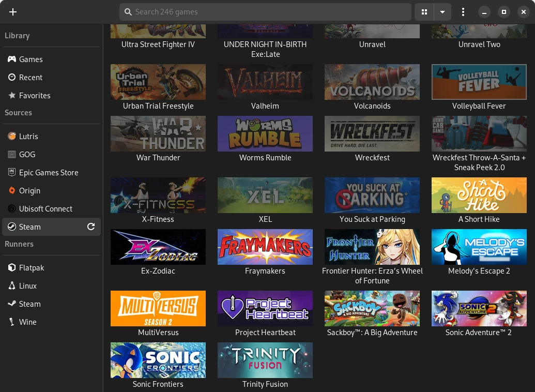The width and height of the screenshot is (535, 392).
Task: Select Trinity Fusion banner
Action: pos(265,360)
